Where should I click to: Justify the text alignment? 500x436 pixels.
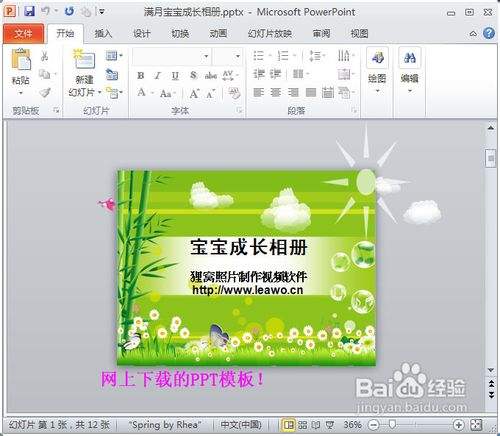click(x=311, y=92)
